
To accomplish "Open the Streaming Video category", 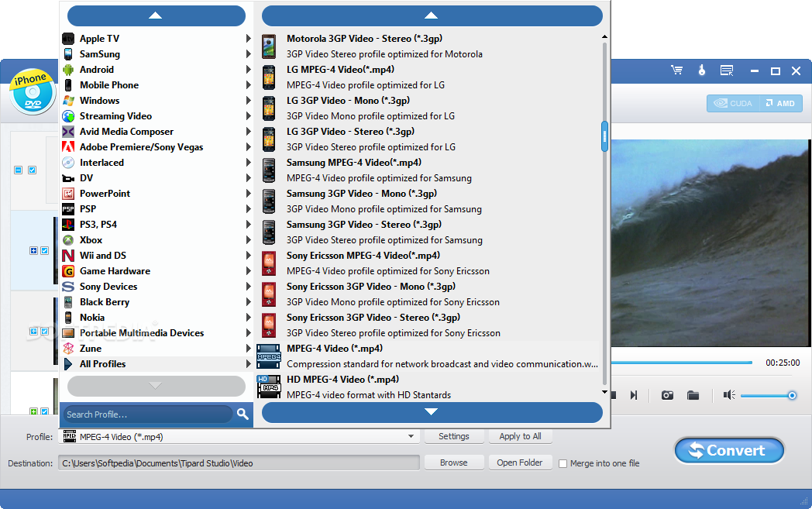I will [157, 116].
